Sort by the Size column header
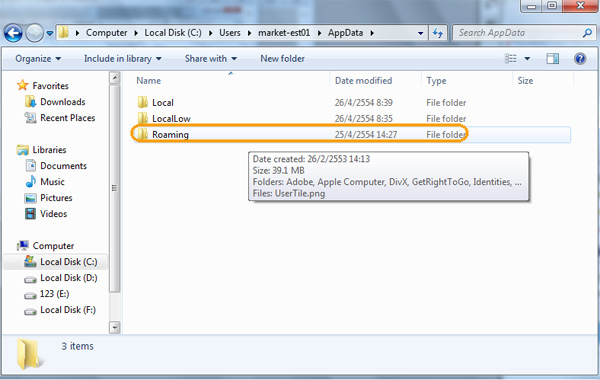The image size is (600, 380). pyautogui.click(x=525, y=81)
